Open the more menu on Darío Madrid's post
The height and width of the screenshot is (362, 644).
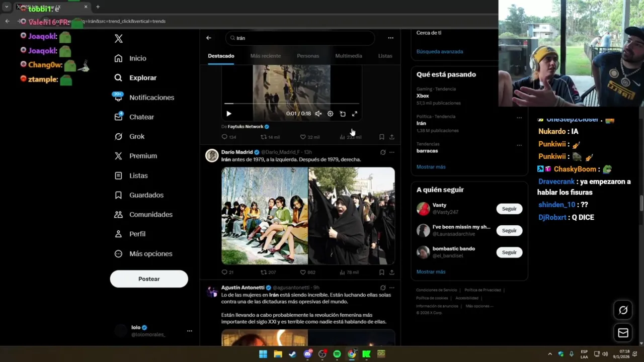coord(392,152)
